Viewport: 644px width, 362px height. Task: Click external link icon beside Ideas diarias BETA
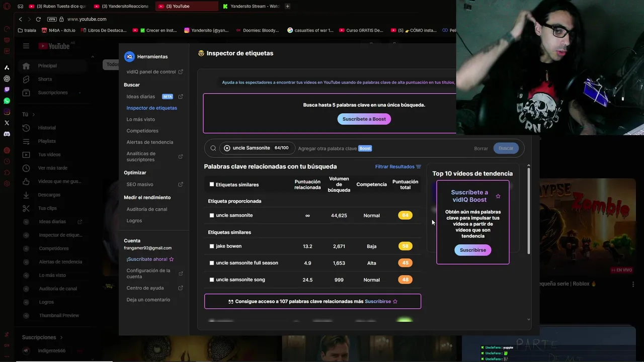[181, 97]
